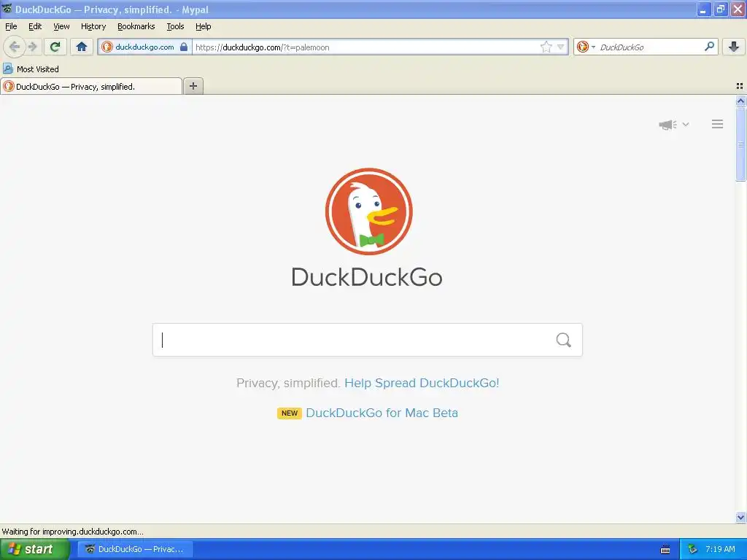Click the vertical scrollbar thumb
The width and height of the screenshot is (747, 560).
(x=740, y=144)
